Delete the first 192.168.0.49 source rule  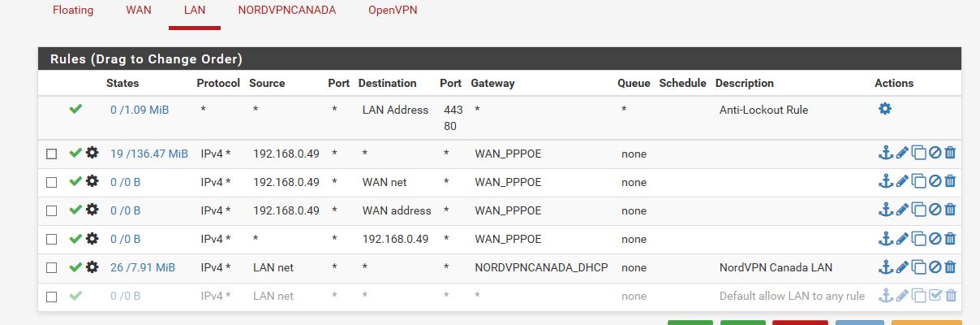click(x=950, y=154)
